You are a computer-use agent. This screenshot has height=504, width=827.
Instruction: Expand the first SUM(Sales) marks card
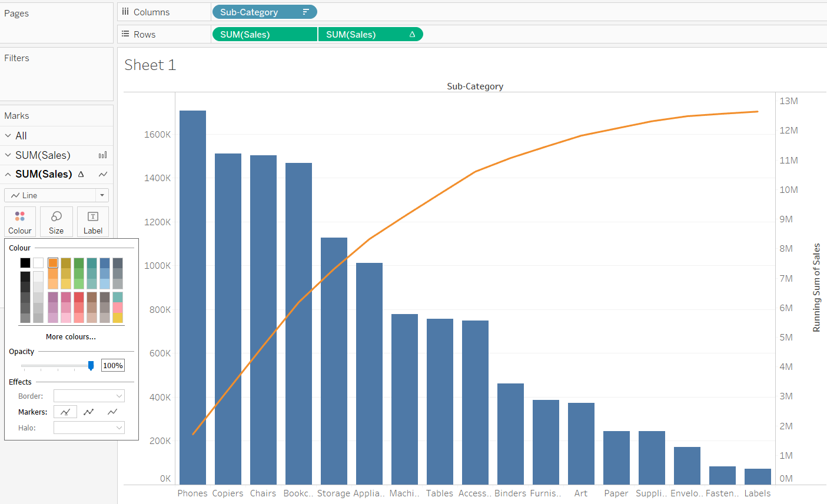(x=8, y=155)
